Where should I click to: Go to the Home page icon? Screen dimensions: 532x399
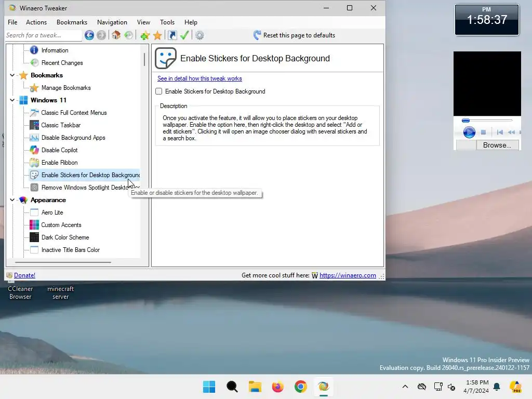pyautogui.click(x=116, y=35)
